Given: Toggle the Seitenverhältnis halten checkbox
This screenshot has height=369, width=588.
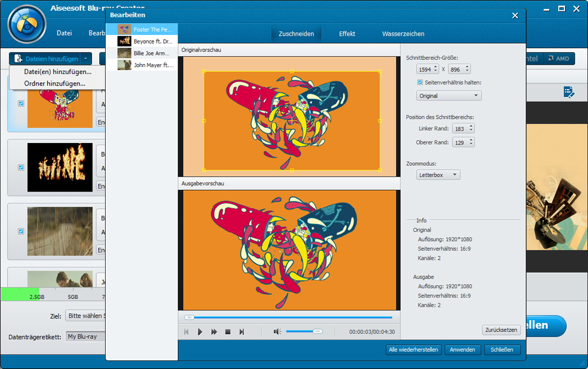Looking at the screenshot, I should point(421,82).
